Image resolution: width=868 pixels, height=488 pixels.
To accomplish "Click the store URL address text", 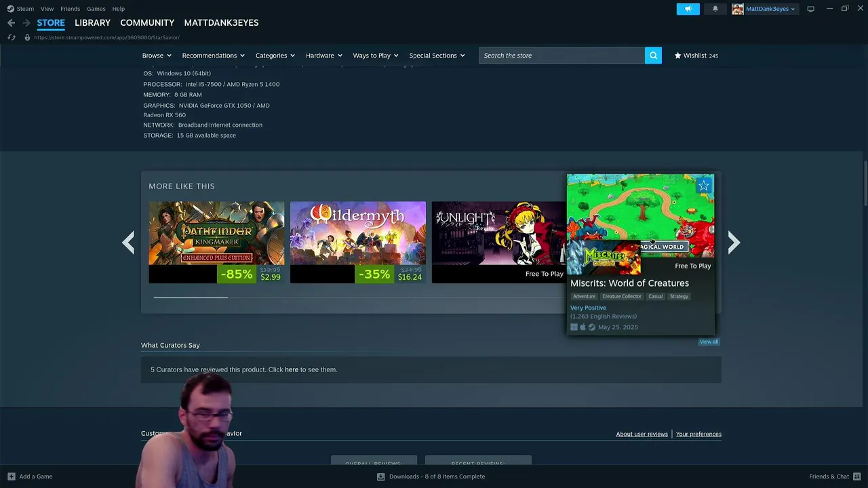I will pyautogui.click(x=106, y=37).
